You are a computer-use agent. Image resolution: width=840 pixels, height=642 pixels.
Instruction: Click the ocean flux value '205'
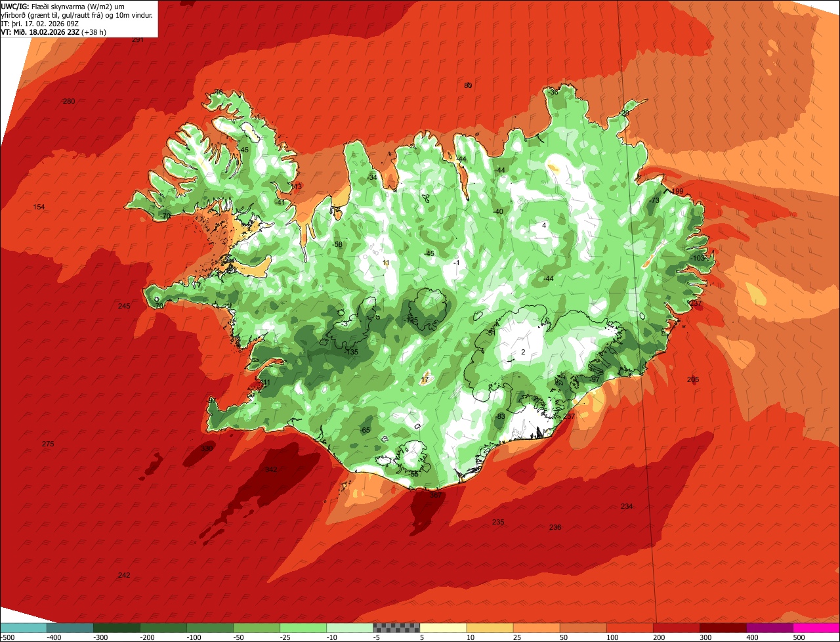point(693,380)
